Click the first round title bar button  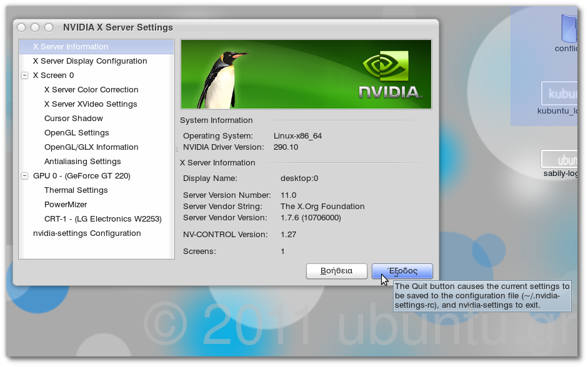pyautogui.click(x=21, y=27)
